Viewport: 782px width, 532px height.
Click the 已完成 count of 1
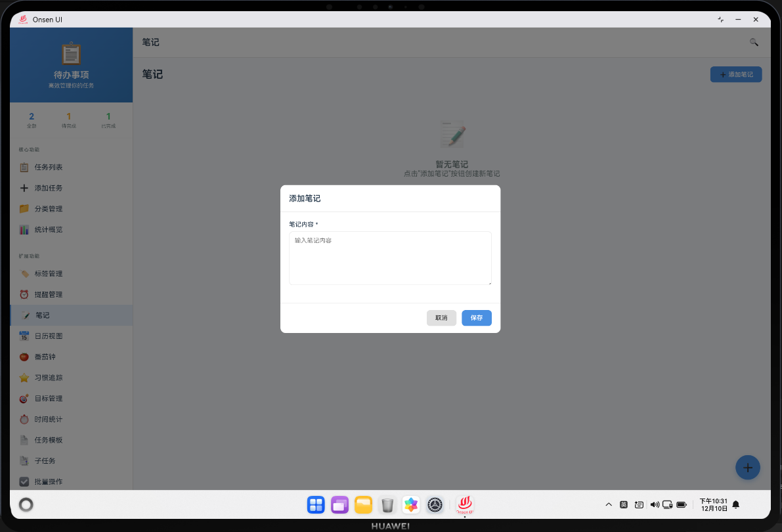[x=108, y=120]
